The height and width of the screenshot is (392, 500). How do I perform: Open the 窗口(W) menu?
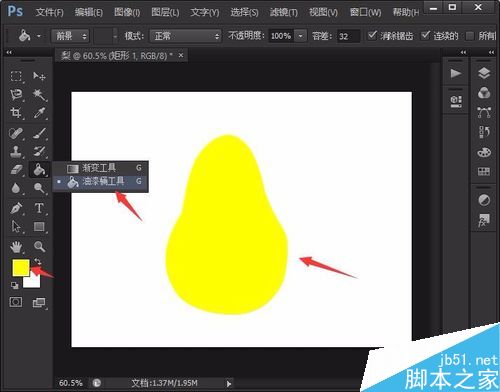click(x=365, y=12)
